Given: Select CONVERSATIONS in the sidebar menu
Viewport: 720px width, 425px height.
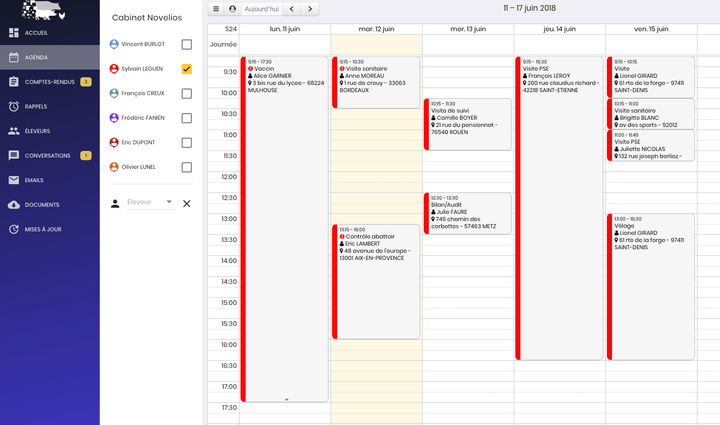Looking at the screenshot, I should coord(48,156).
